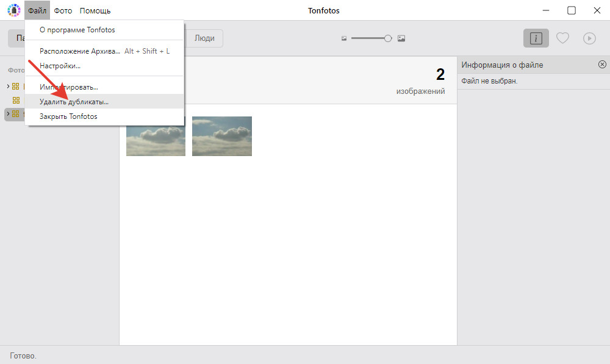Select О программе Tonfotos
Image resolution: width=610 pixels, height=364 pixels.
104,30
